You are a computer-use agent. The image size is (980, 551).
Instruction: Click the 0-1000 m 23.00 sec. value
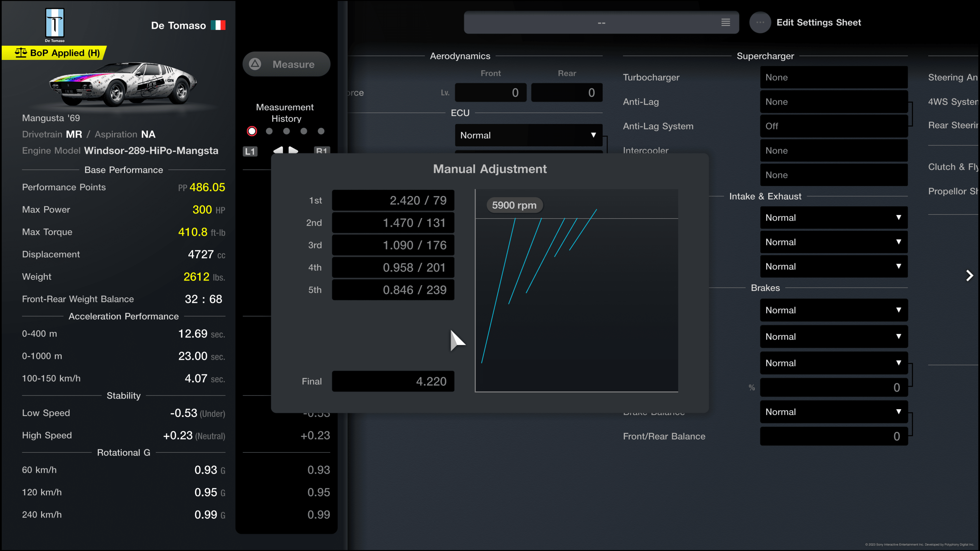[202, 356]
